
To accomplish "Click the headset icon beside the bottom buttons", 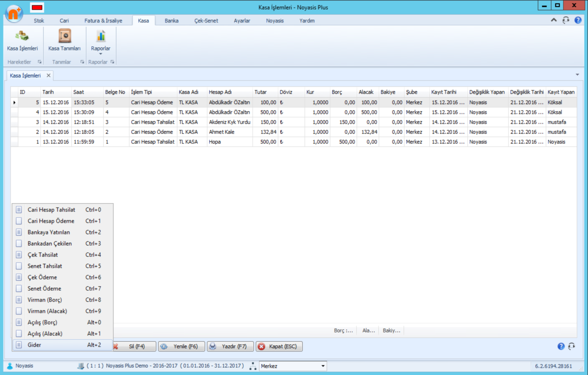I will click(572, 346).
